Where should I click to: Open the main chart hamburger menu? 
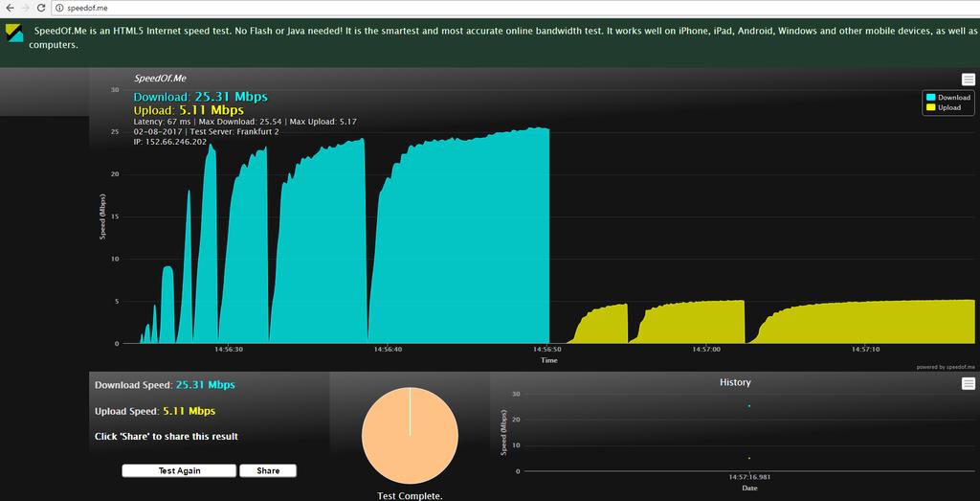tap(969, 80)
